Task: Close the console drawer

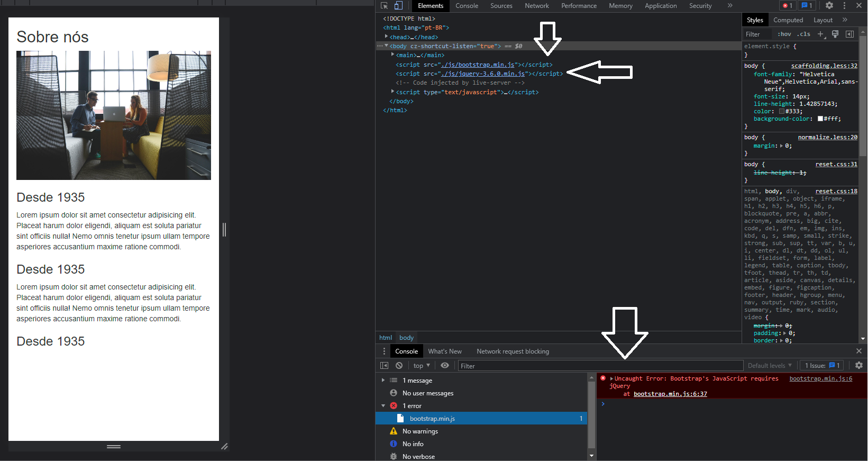Action: click(859, 351)
